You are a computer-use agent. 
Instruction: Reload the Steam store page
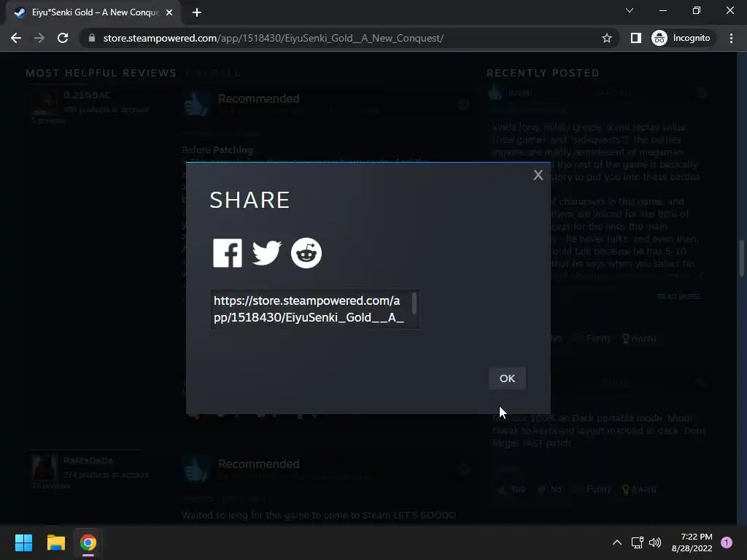(x=63, y=38)
